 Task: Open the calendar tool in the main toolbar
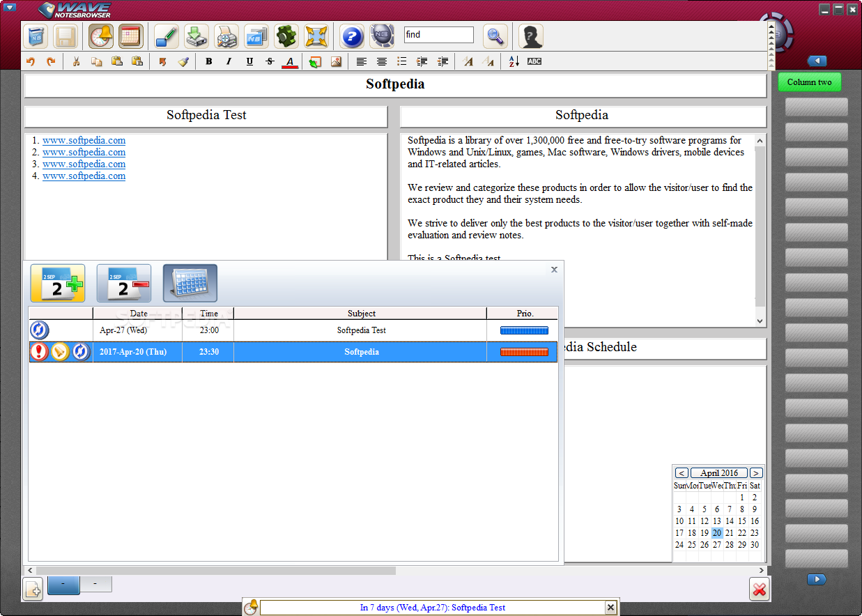(130, 36)
